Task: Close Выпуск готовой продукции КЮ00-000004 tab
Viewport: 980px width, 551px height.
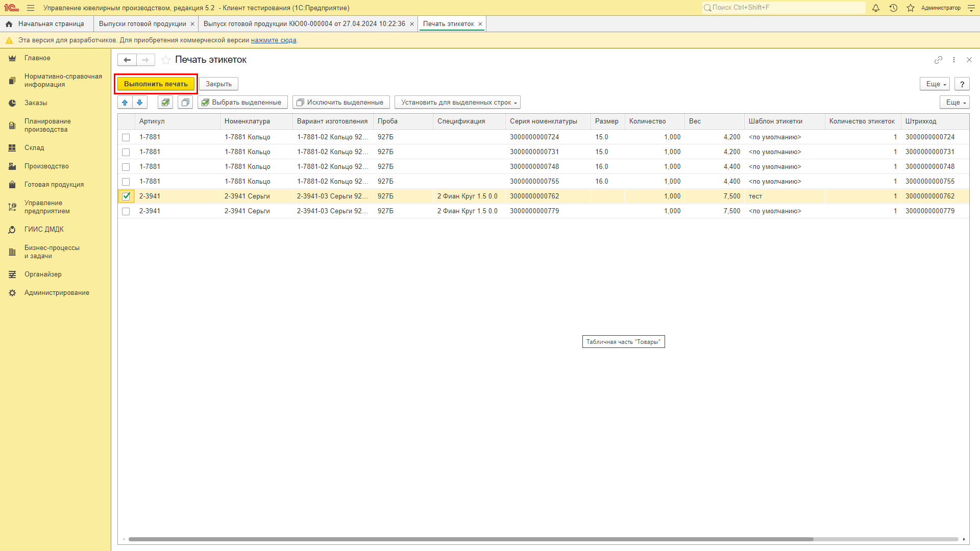Action: coord(412,24)
